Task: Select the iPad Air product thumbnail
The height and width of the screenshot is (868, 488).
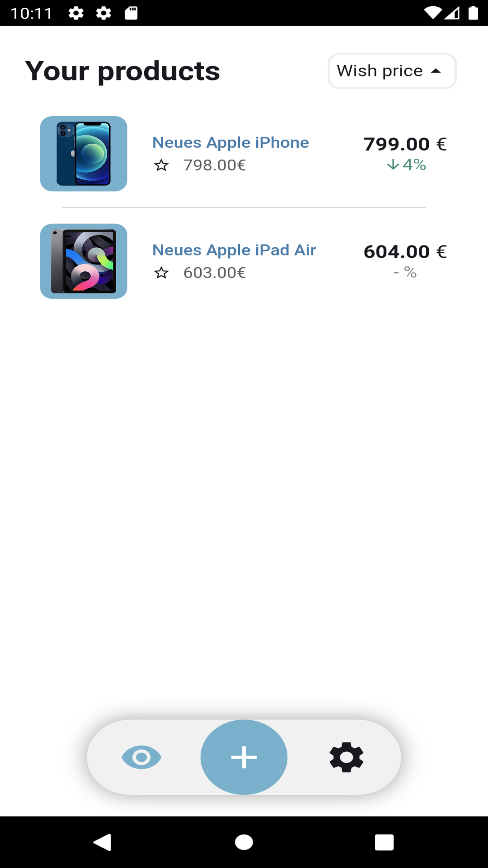Action: coord(84,261)
